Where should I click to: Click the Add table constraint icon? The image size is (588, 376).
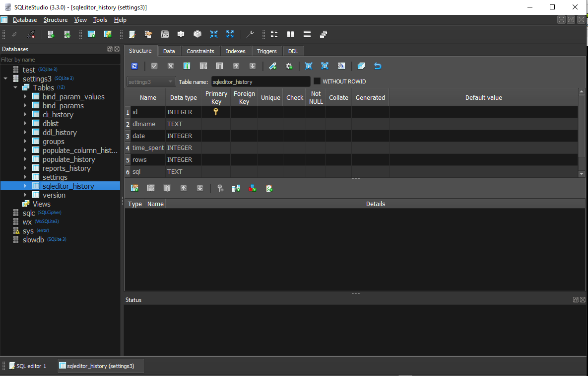pyautogui.click(x=134, y=188)
